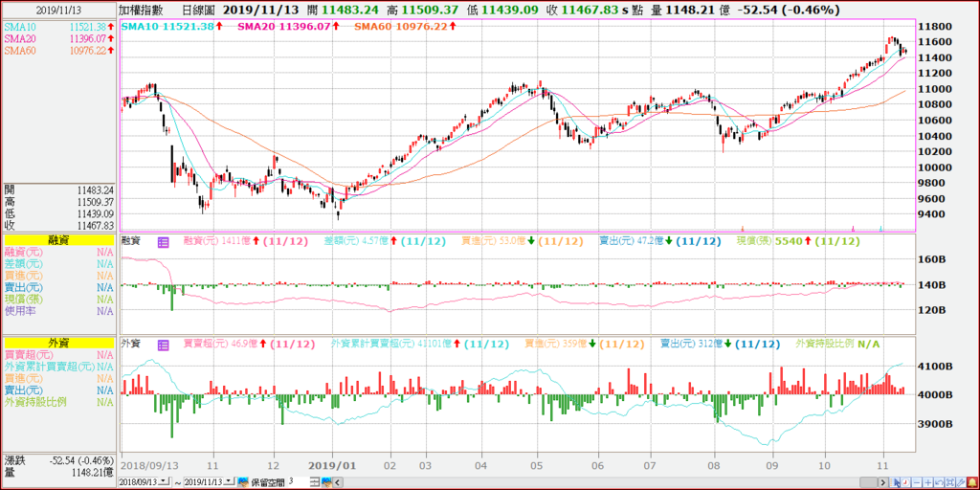Click 賣出(元) 312億 in the chart header
The image size is (980, 490).
696,344
